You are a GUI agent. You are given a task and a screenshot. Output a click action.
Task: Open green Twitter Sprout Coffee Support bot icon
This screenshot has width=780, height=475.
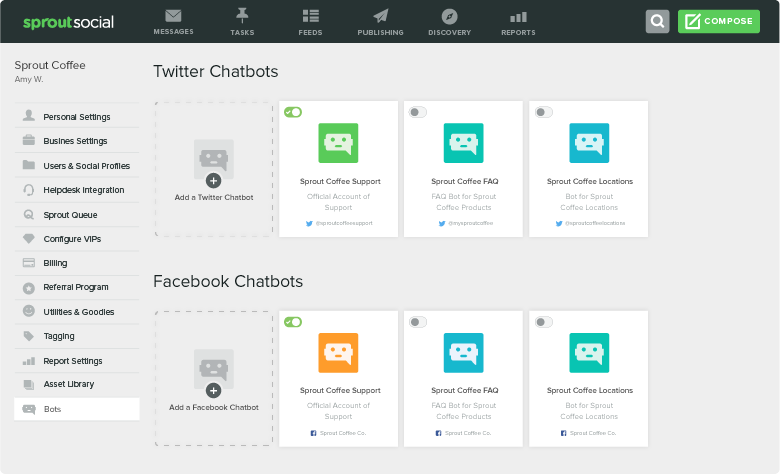338,143
